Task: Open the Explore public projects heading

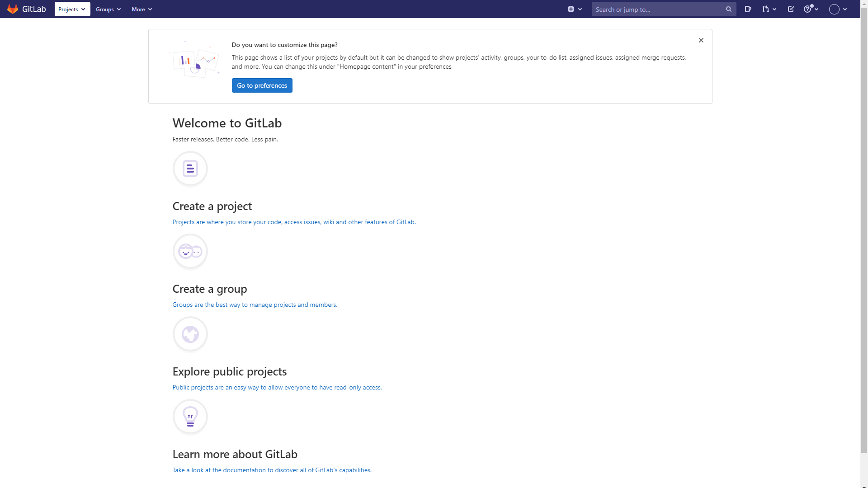Action: [230, 371]
